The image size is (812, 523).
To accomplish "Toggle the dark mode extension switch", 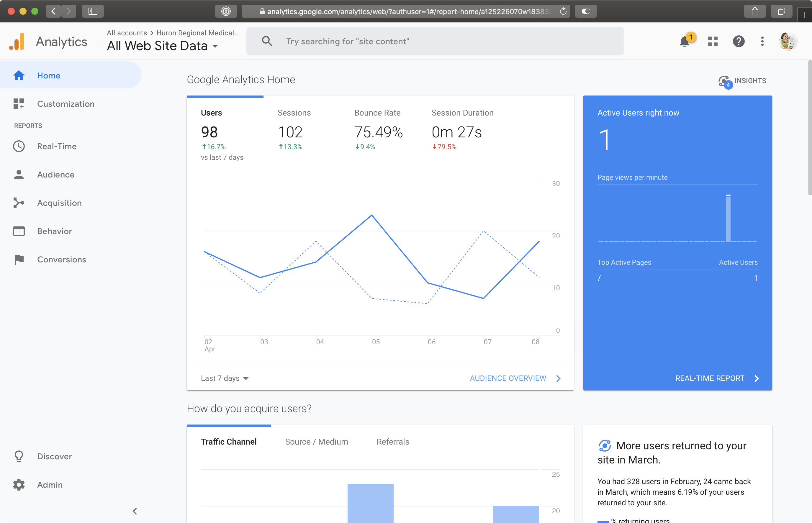I will coord(586,11).
